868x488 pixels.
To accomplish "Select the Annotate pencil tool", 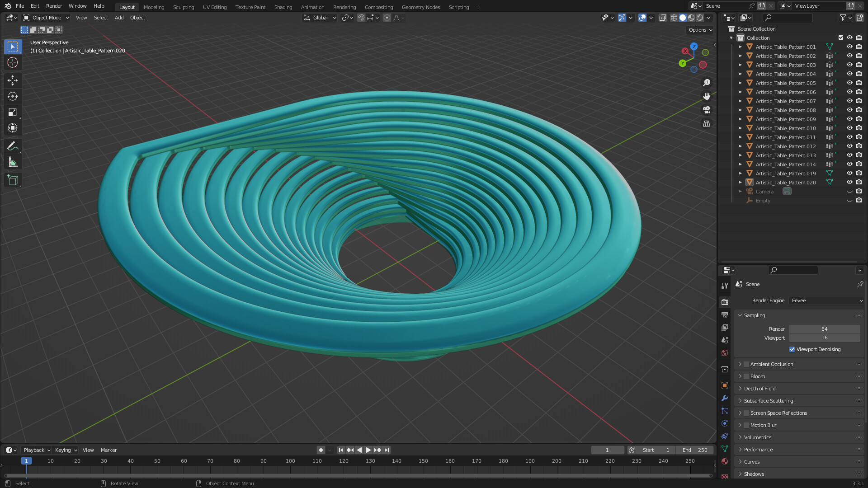I will 13,146.
